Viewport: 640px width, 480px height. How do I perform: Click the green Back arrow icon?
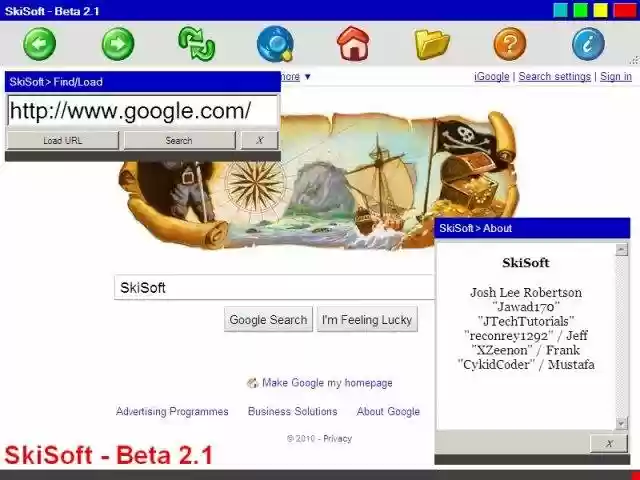[39, 44]
